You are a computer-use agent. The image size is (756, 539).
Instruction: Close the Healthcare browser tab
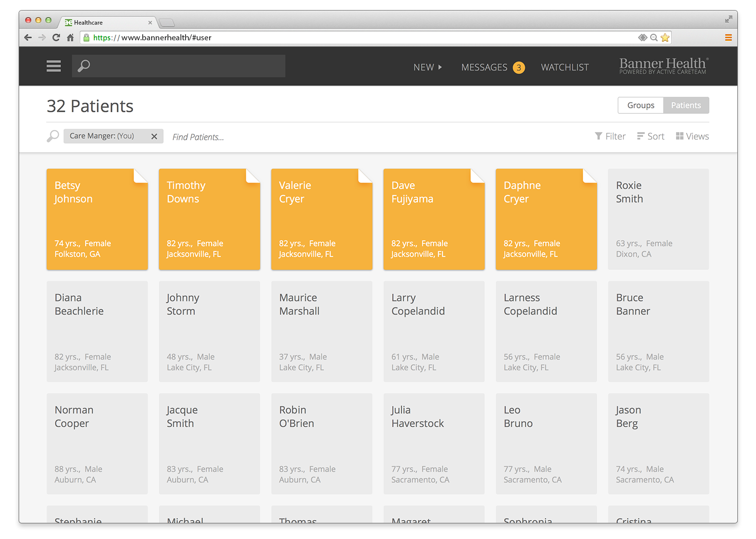pos(150,23)
